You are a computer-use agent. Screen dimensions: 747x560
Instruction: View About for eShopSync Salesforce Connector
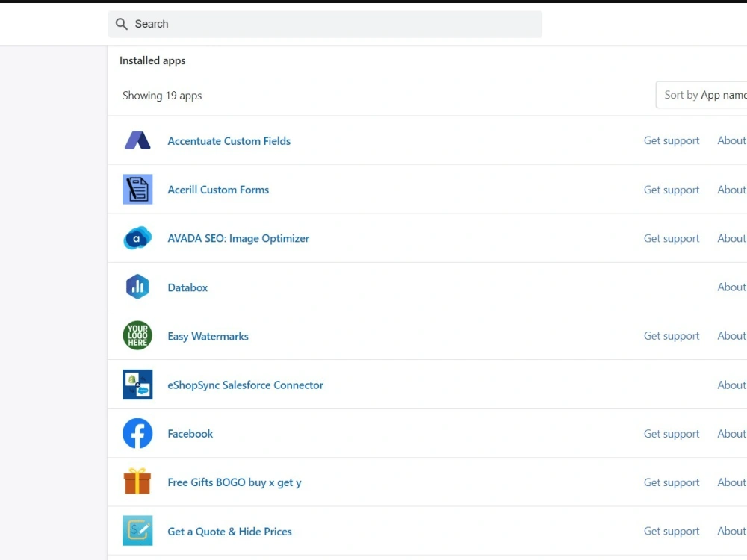[731, 385]
